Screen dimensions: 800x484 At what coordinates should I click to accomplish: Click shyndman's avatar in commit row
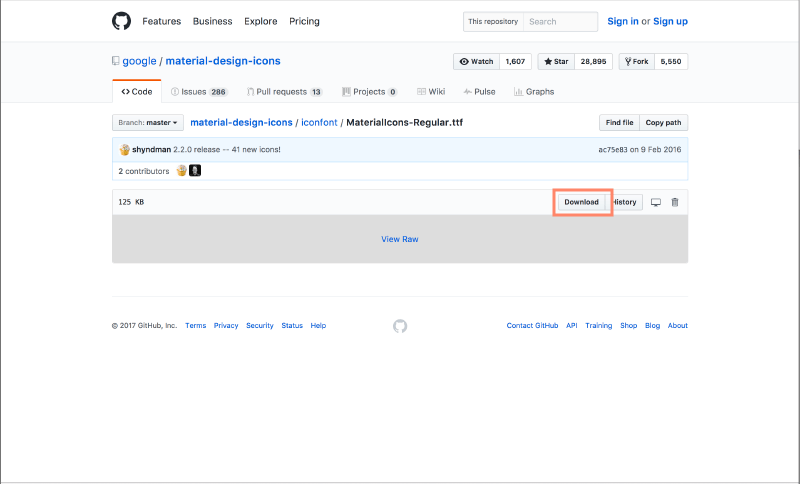click(x=125, y=150)
